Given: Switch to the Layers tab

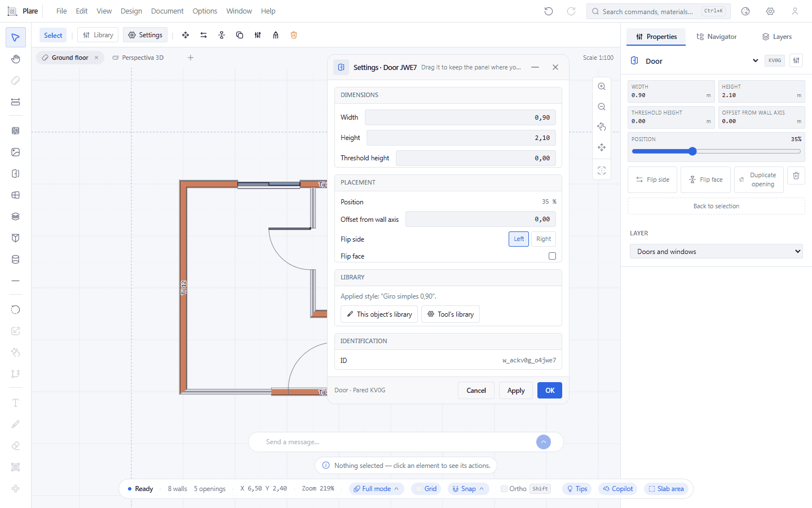Looking at the screenshot, I should tap(777, 37).
